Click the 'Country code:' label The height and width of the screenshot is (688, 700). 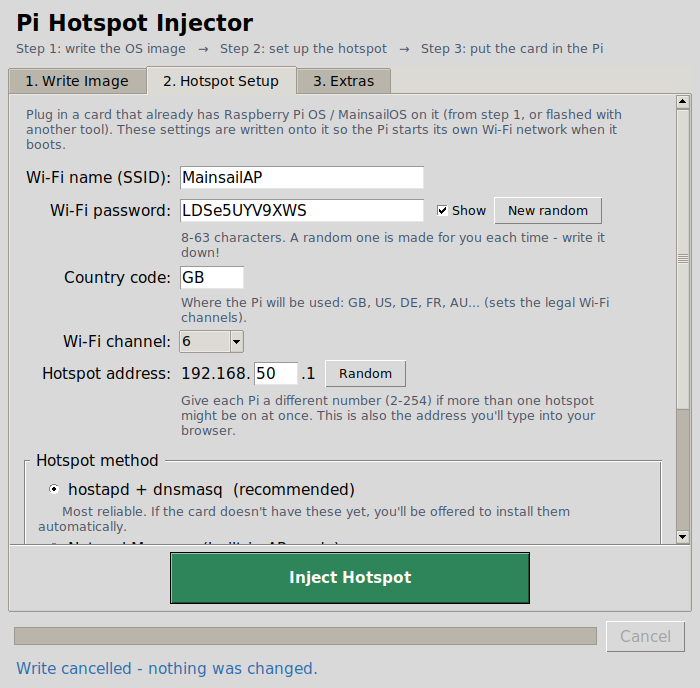point(117,277)
